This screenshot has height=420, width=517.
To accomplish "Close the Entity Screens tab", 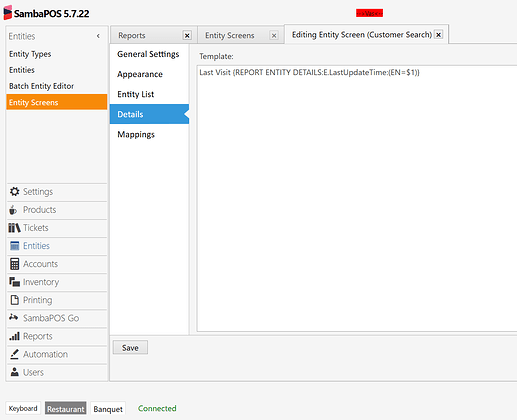I will point(274,35).
